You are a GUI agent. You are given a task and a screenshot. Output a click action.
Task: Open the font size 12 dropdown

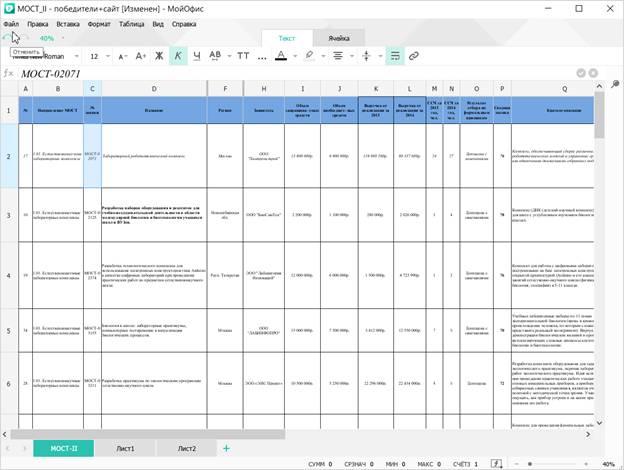click(x=100, y=55)
